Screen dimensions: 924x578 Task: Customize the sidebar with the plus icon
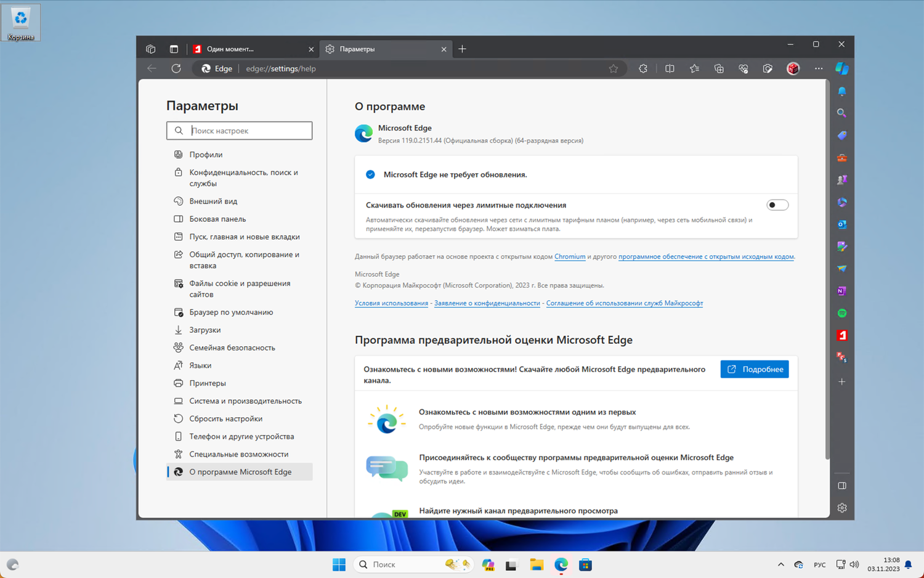pyautogui.click(x=842, y=382)
